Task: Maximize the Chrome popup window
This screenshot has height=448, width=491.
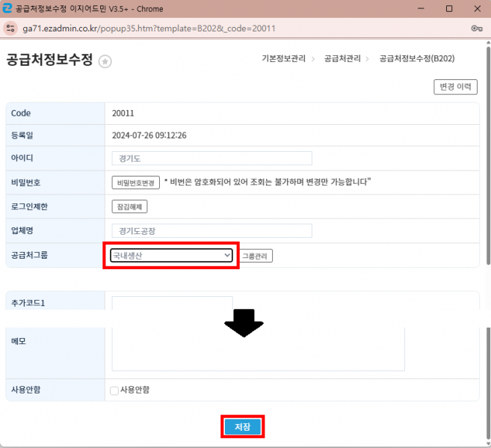Action: point(448,8)
